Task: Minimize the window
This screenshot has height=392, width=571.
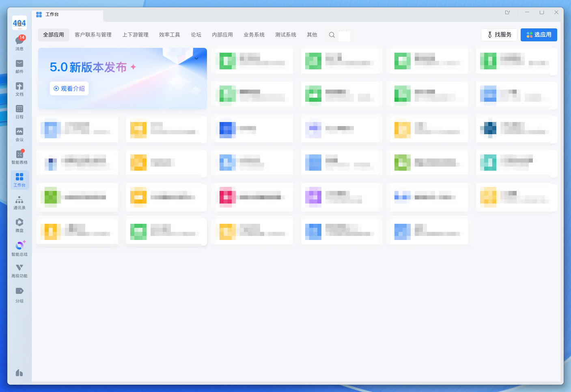Action: (527, 13)
